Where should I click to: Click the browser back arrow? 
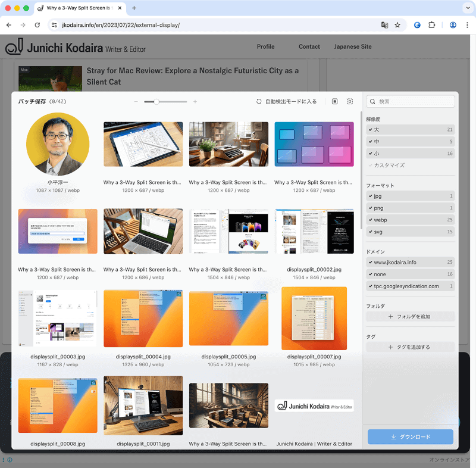click(10, 26)
